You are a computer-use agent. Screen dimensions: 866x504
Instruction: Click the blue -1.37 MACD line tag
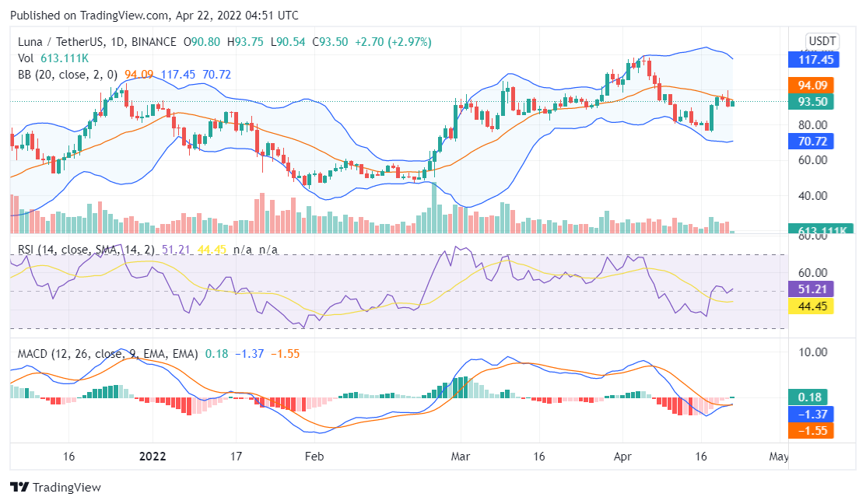click(x=811, y=414)
